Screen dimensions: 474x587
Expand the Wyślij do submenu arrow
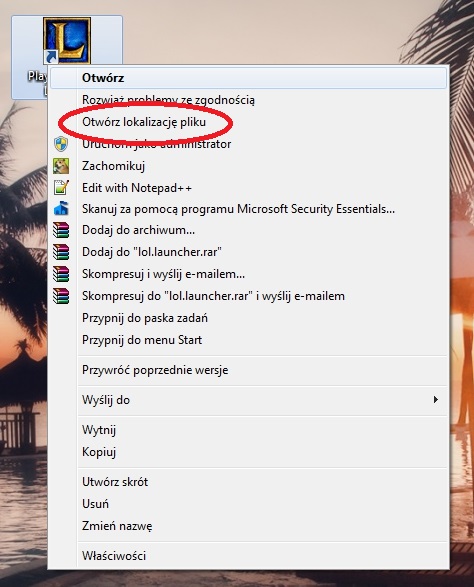click(435, 399)
